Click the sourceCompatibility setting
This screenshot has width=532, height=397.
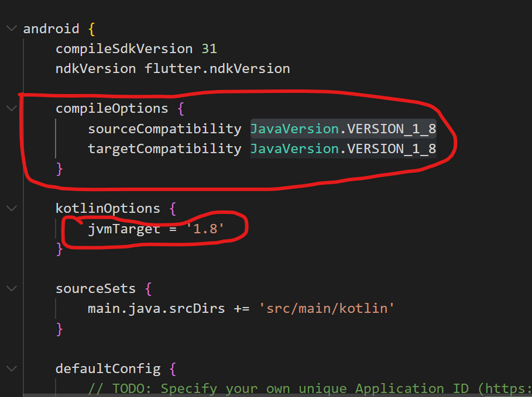point(164,128)
